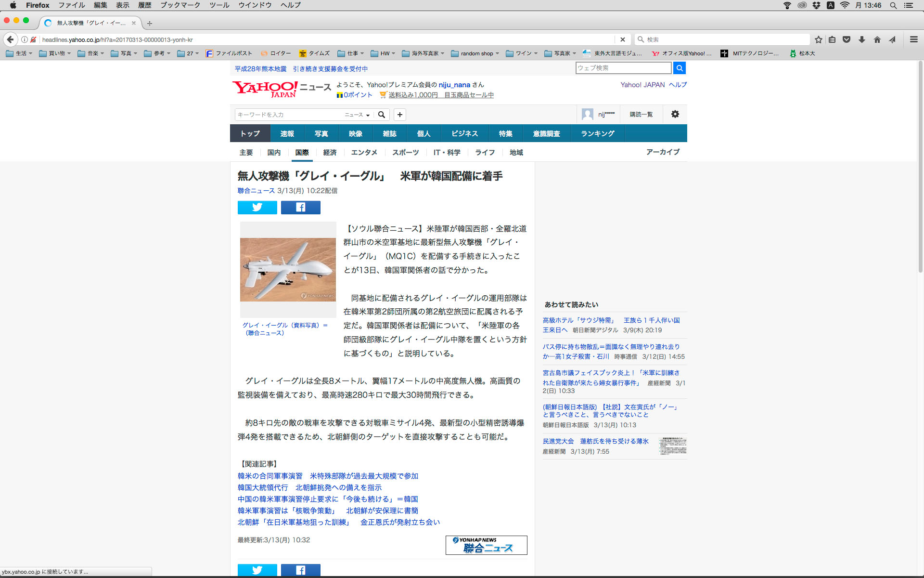
Task: Click the ウェブ検索 input field
Action: [x=623, y=68]
